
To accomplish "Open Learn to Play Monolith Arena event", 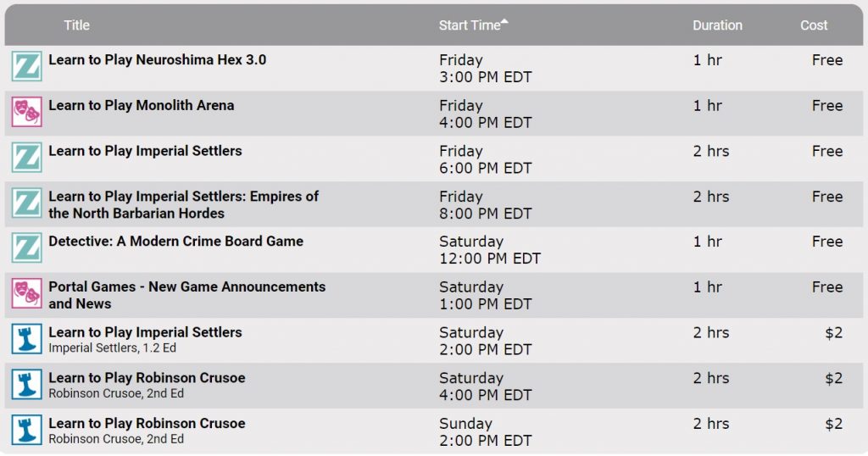I will coord(141,106).
